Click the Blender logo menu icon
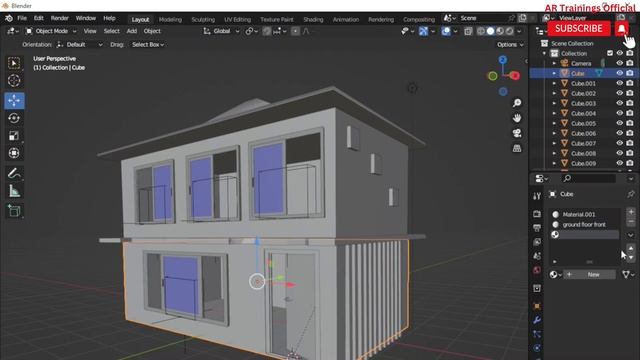The height and width of the screenshot is (360, 640). (9, 18)
